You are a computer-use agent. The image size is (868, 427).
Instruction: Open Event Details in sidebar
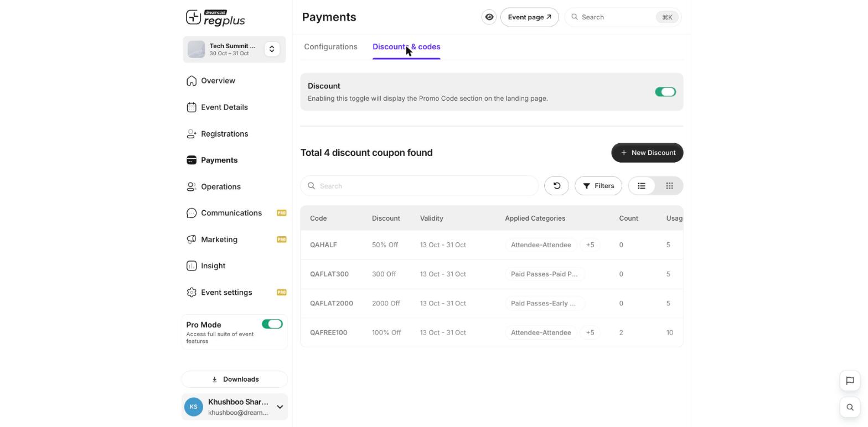point(224,107)
